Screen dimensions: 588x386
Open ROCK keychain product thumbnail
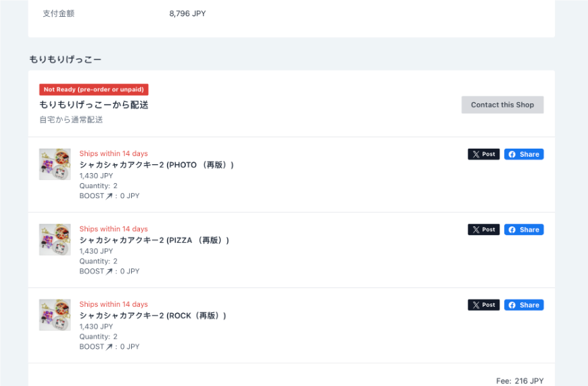pos(55,315)
